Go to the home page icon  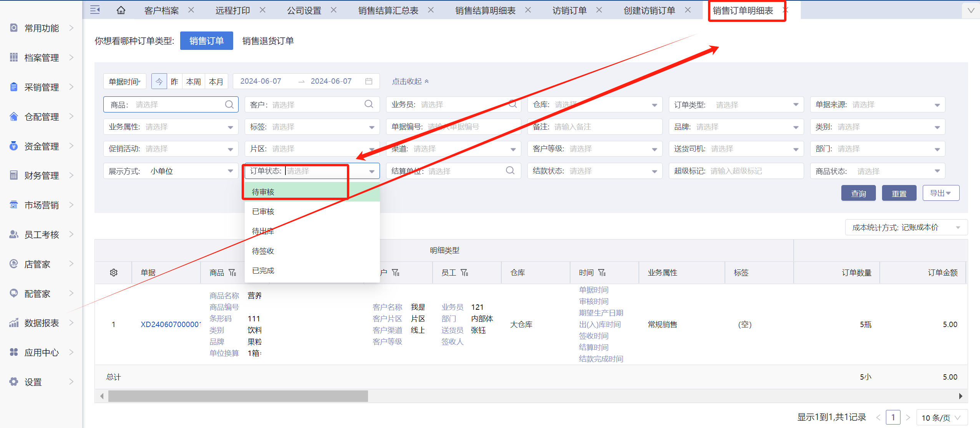(121, 10)
